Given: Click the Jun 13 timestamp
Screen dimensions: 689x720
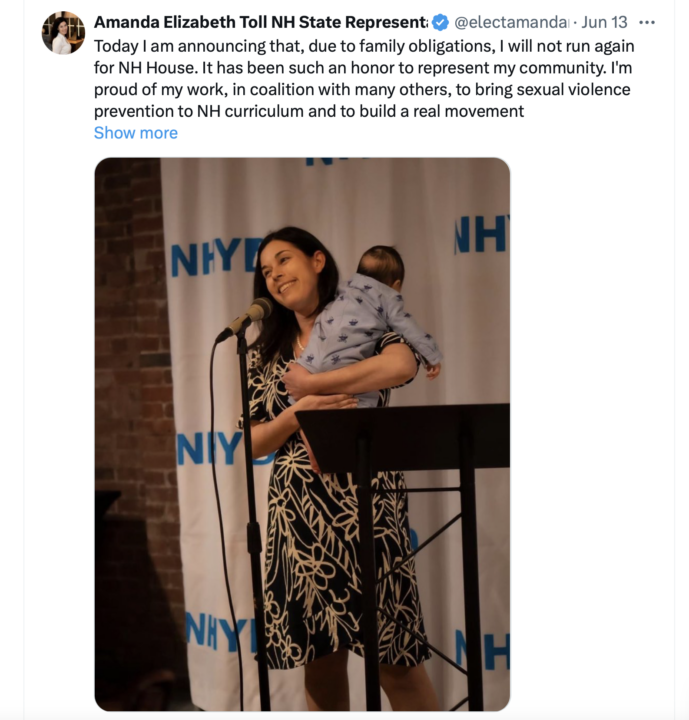Looking at the screenshot, I should 604,22.
